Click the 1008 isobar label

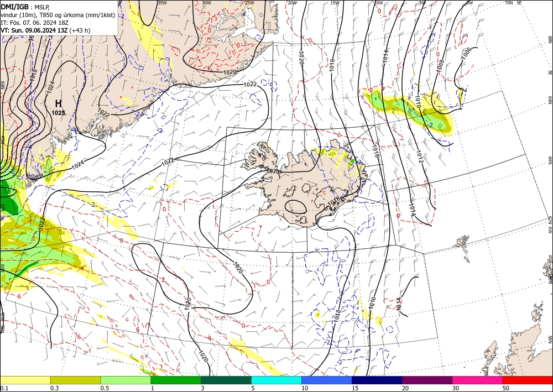tap(440, 66)
